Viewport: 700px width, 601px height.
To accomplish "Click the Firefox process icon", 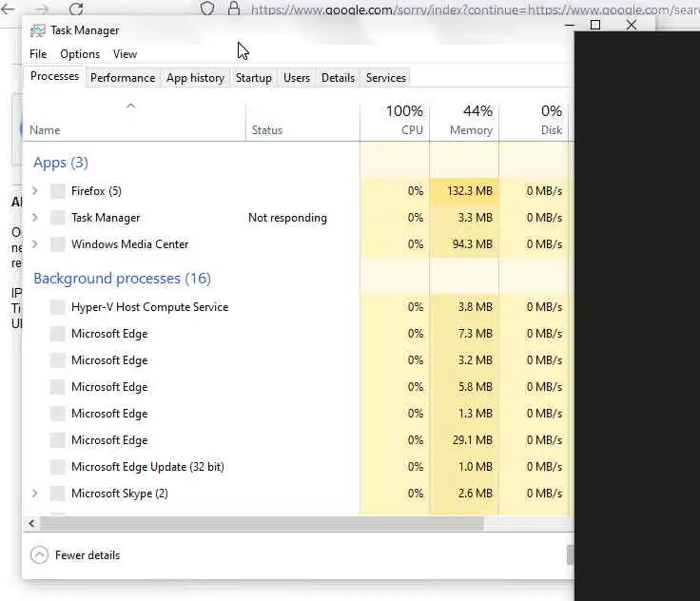I will click(x=58, y=191).
